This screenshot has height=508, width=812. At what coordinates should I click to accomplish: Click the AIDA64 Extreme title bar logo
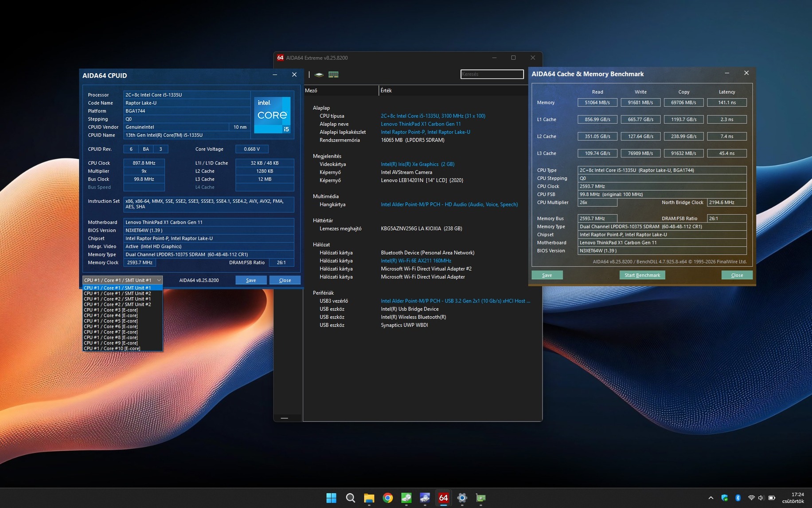280,58
